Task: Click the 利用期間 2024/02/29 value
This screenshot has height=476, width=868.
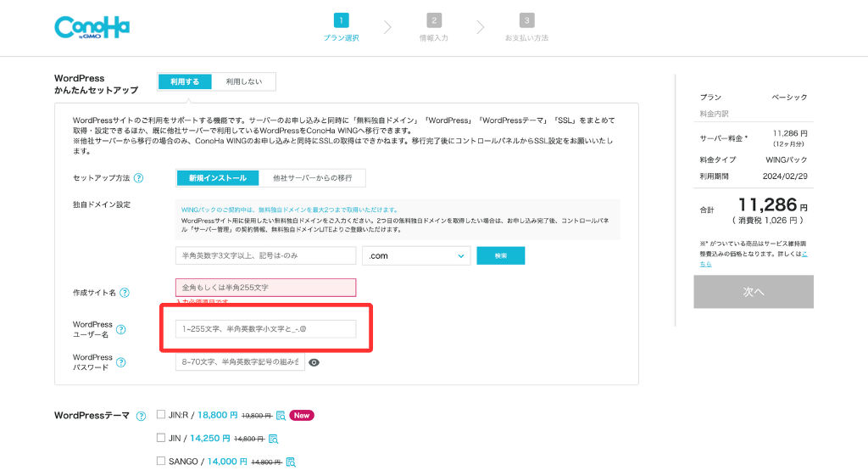Action: coord(785,176)
